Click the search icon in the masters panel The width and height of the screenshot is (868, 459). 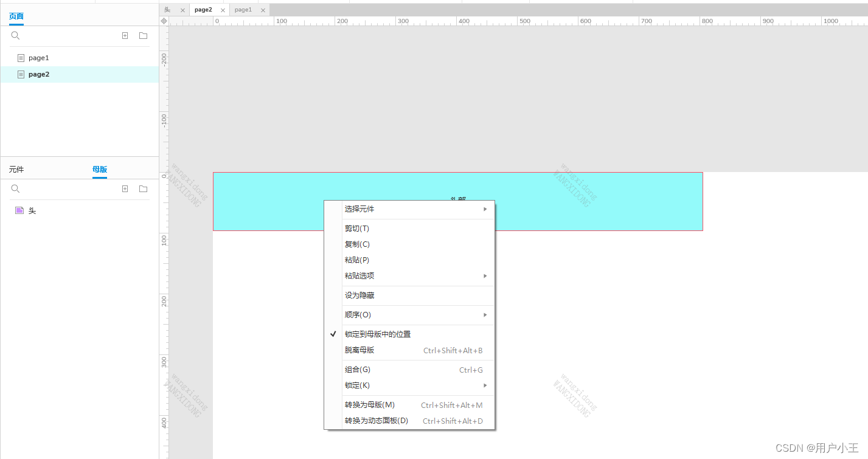coord(16,189)
